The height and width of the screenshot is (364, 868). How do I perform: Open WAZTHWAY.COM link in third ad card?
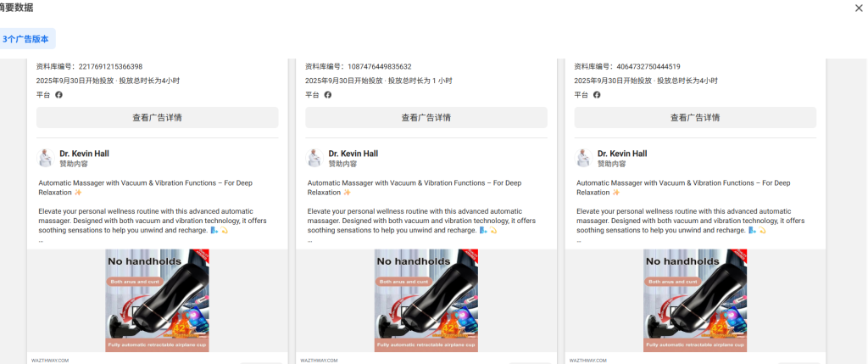[x=587, y=360]
